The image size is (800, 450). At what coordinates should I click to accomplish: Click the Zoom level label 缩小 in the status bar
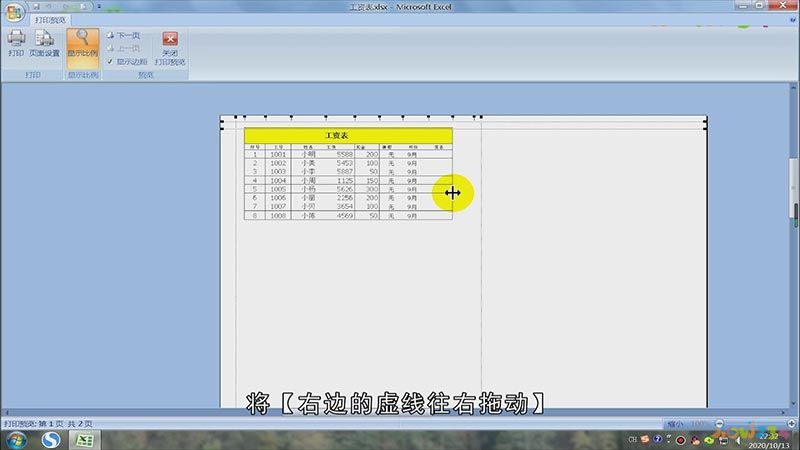coord(675,423)
